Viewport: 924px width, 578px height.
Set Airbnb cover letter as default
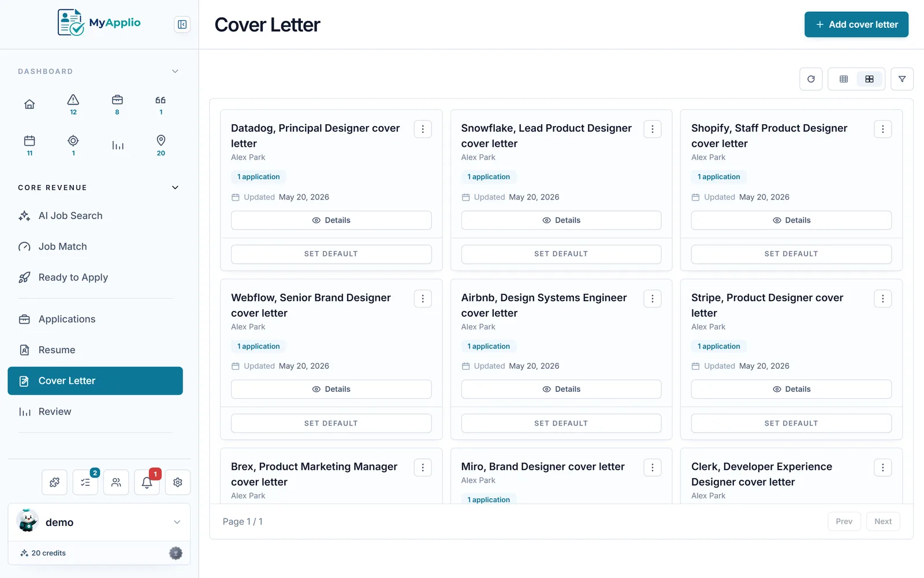[561, 423]
